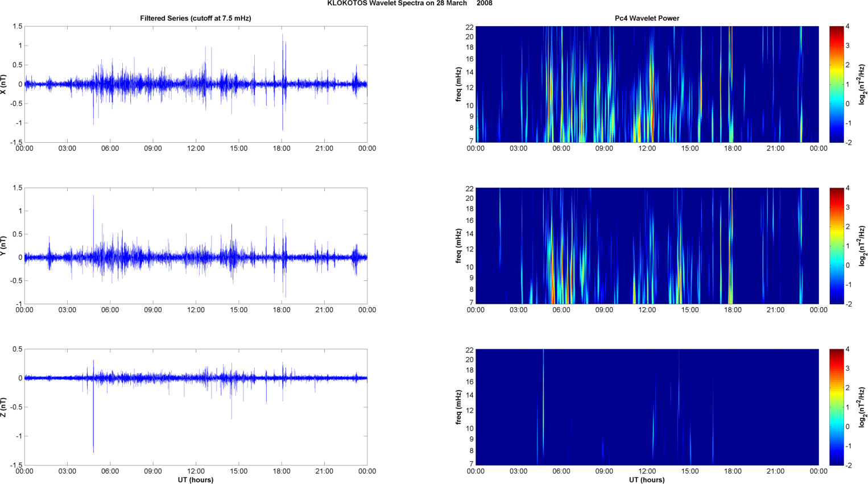The height and width of the screenshot is (484, 868).
Task: Click the colorbar beside the bottom spectrogram
Action: (x=836, y=407)
